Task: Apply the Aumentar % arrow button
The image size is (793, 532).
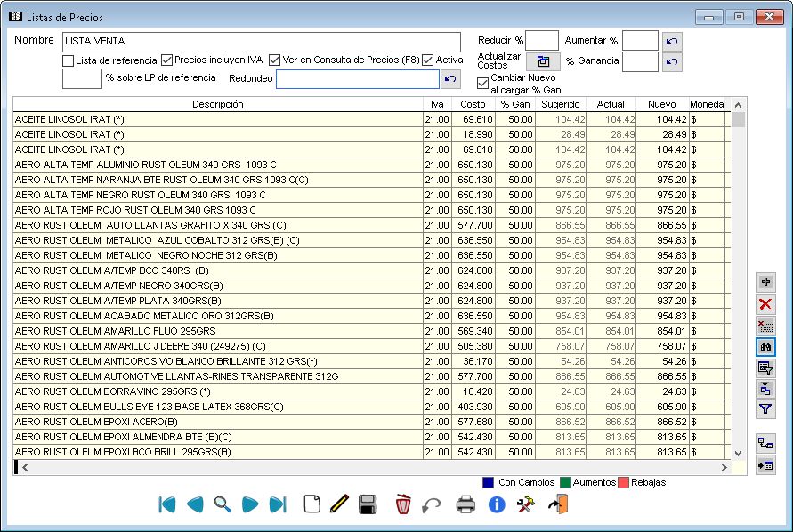Action: coord(673,41)
